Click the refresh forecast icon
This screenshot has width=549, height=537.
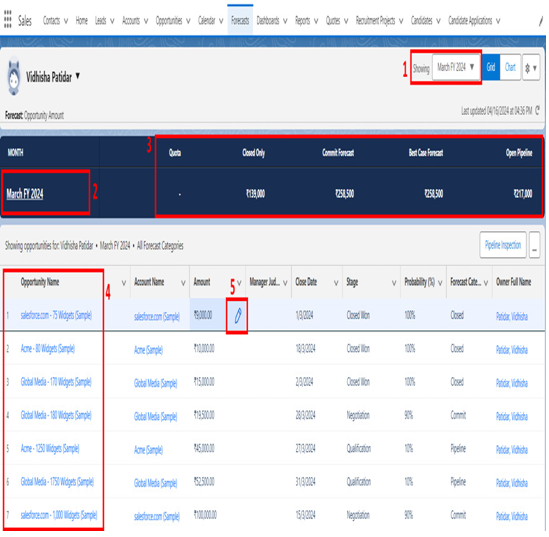click(x=537, y=111)
